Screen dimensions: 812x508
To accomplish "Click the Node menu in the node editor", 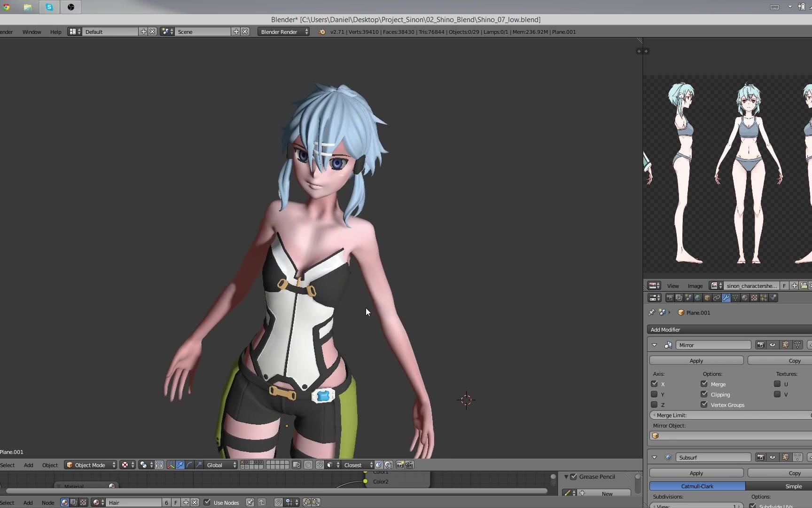I will pos(48,502).
